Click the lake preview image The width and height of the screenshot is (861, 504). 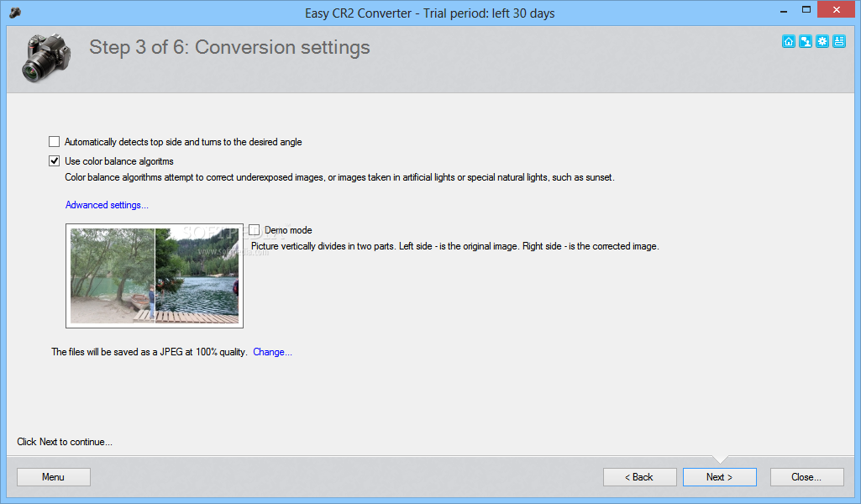(155, 276)
